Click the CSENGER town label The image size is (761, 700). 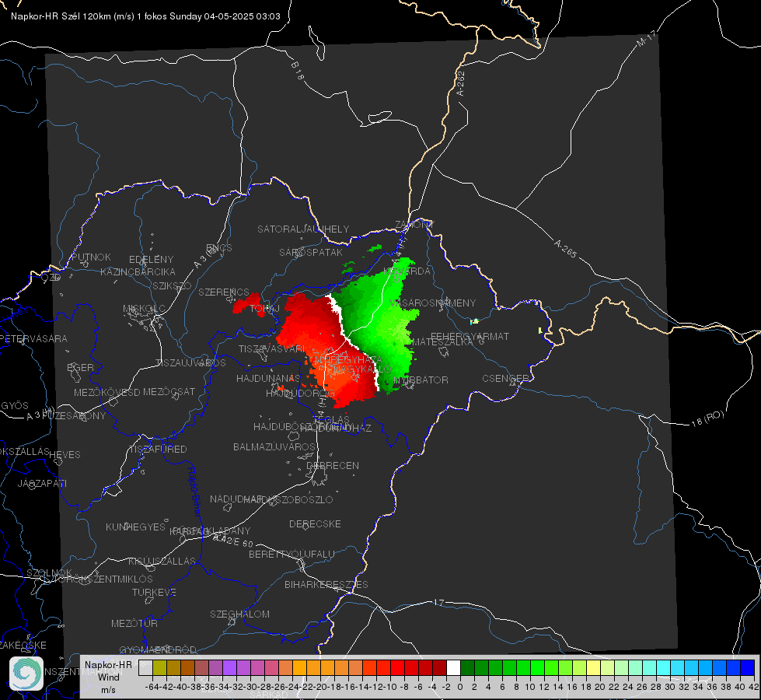pyautogui.click(x=505, y=379)
